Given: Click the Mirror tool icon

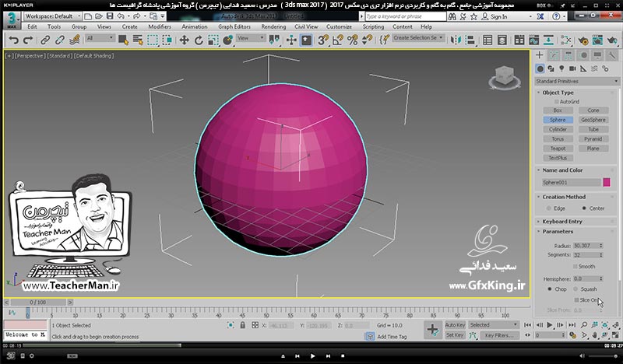Looking at the screenshot, I should pos(456,40).
